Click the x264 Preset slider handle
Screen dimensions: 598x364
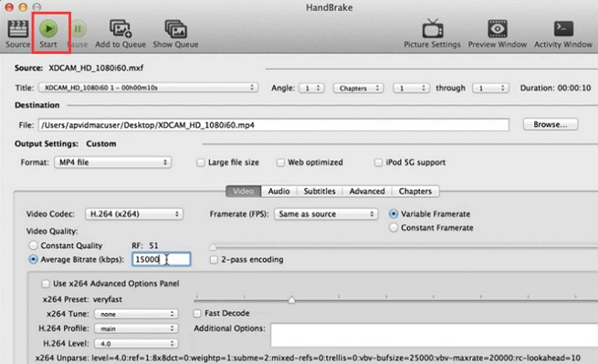point(292,300)
